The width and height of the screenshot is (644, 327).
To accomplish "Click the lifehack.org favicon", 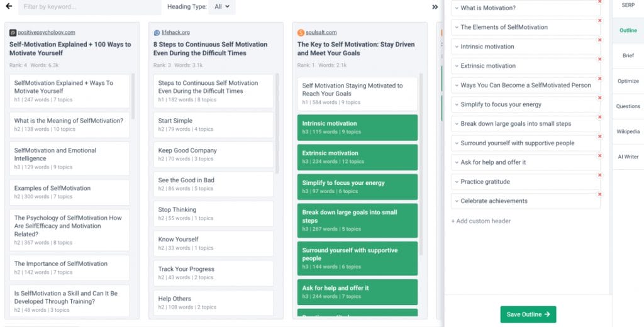I will tap(157, 33).
